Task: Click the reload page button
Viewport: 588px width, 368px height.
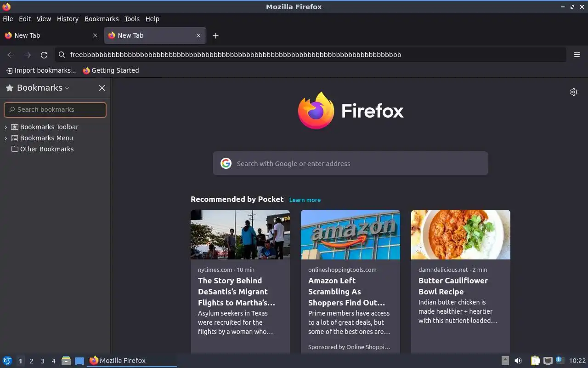Action: coord(44,55)
